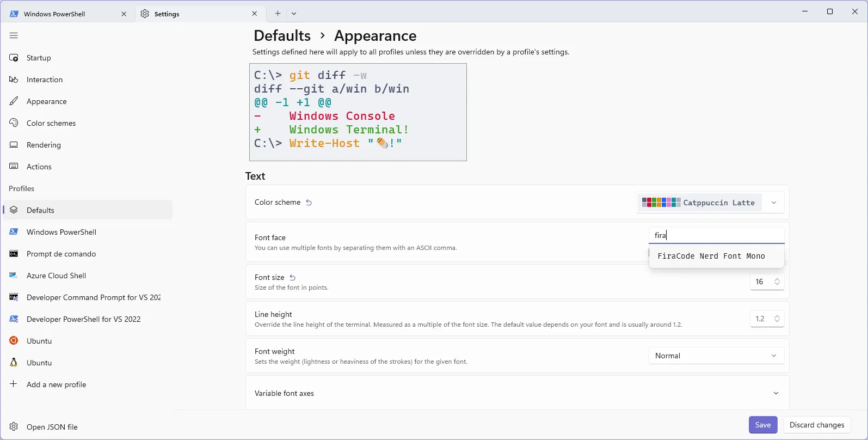Select Prompt de comando profile
Image resolution: width=868 pixels, height=440 pixels.
88,254
